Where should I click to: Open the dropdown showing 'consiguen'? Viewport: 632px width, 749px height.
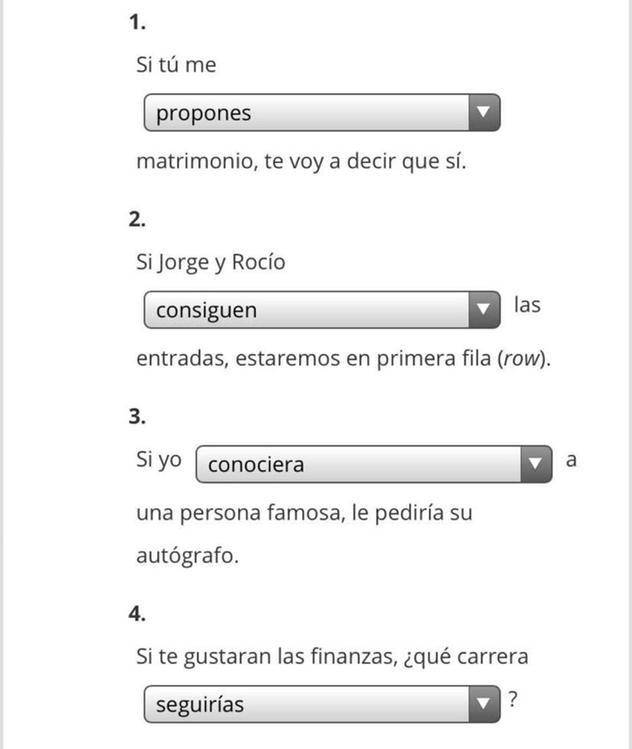click(322, 310)
